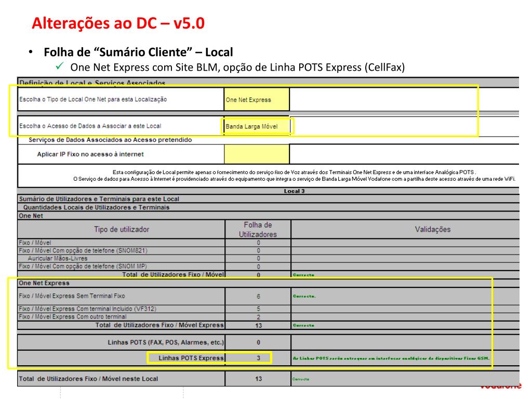532x399 pixels.
Task: Click the 'O Serviço de dados para Acesso à Internet' note
Action: click(294, 179)
